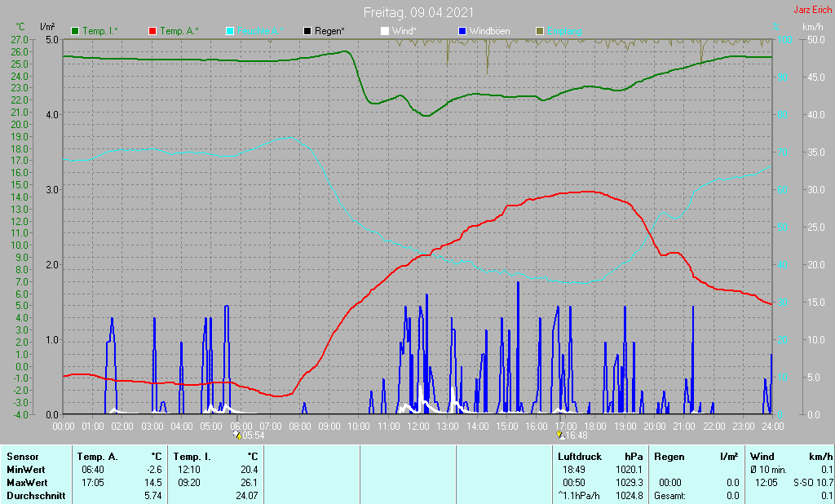Viewport: 835px width, 504px height.
Task: Click the black Regen legend square
Action: click(307, 31)
